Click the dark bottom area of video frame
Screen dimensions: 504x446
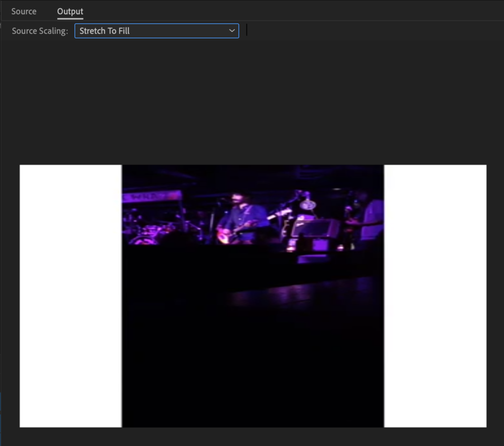pos(253,370)
